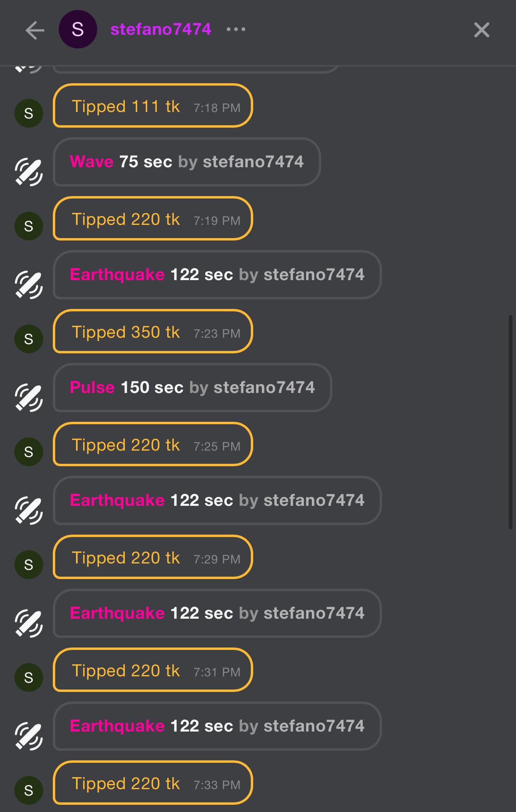Click the 7:23 PM timestamp
516x812 pixels.
217,333
